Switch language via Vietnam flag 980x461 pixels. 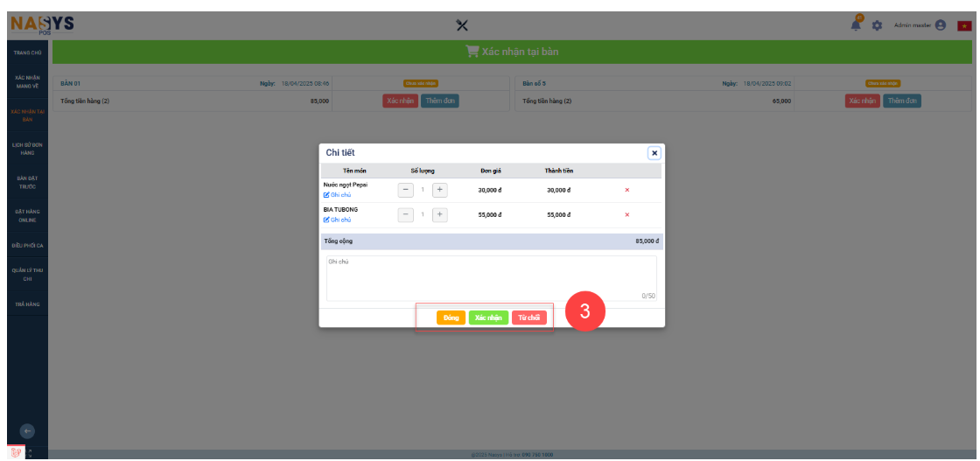pos(964,26)
